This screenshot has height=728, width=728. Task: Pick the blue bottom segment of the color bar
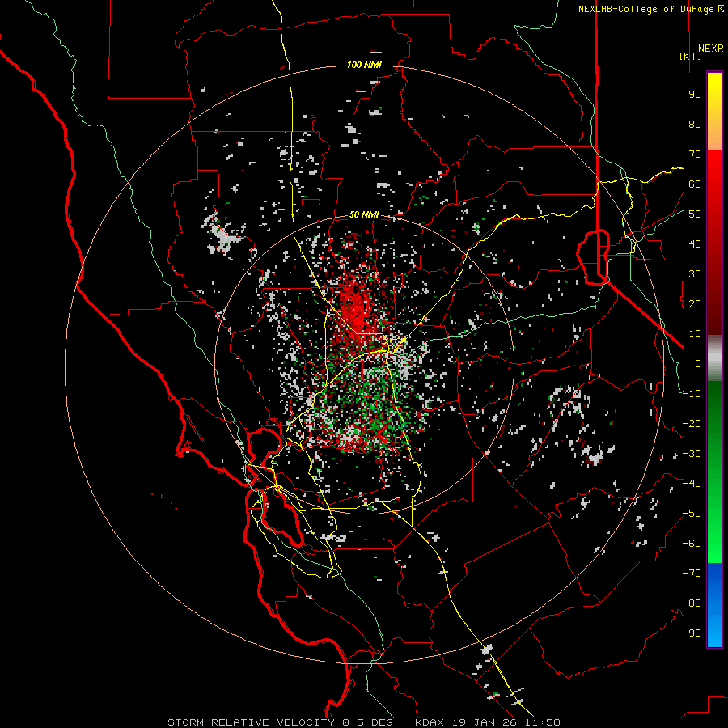(714, 605)
